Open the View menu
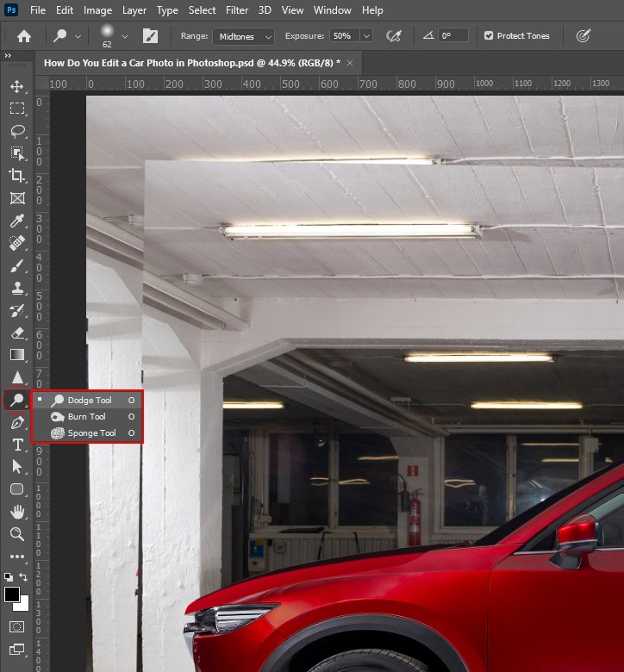Image resolution: width=624 pixels, height=672 pixels. tap(292, 9)
